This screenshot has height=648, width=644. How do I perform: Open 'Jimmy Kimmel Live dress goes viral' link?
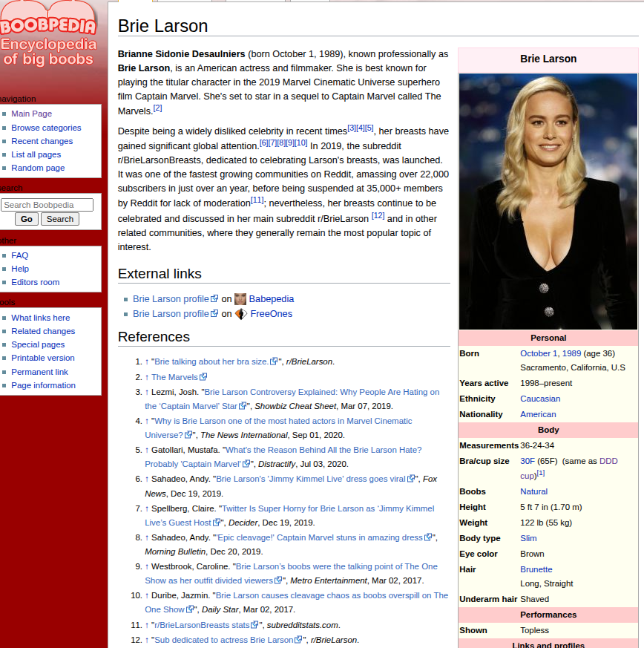point(311,479)
